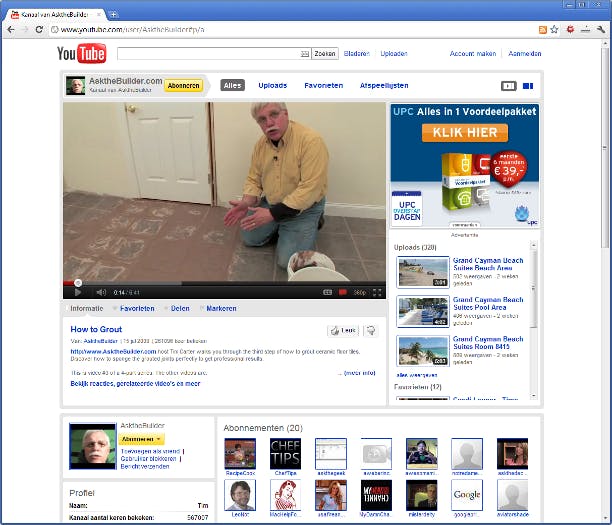
Task: Switch to grid view layout icon
Action: tap(528, 86)
